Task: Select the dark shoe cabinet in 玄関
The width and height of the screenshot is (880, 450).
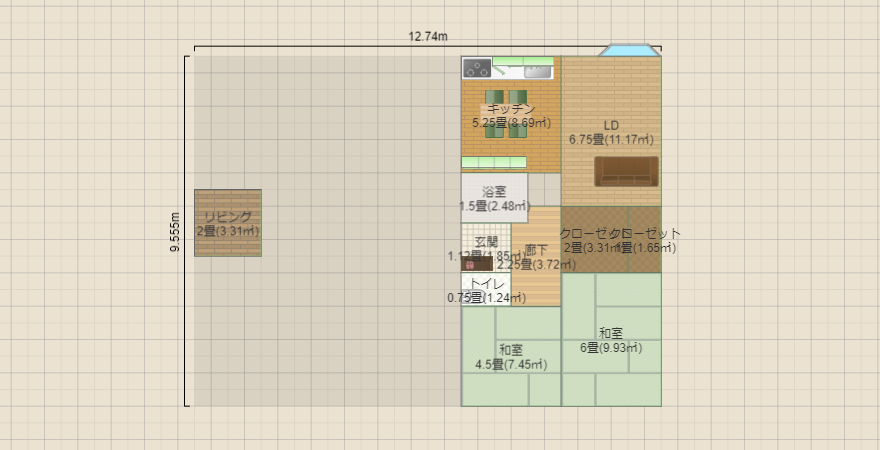Action: tap(477, 264)
